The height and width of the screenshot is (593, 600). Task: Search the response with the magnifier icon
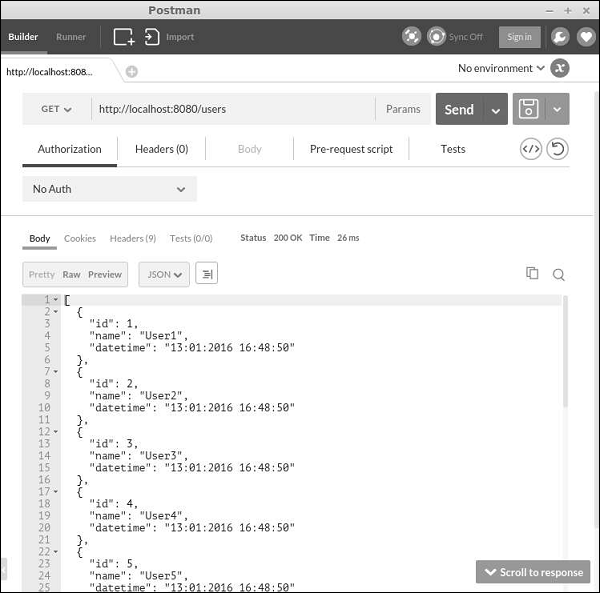[559, 274]
